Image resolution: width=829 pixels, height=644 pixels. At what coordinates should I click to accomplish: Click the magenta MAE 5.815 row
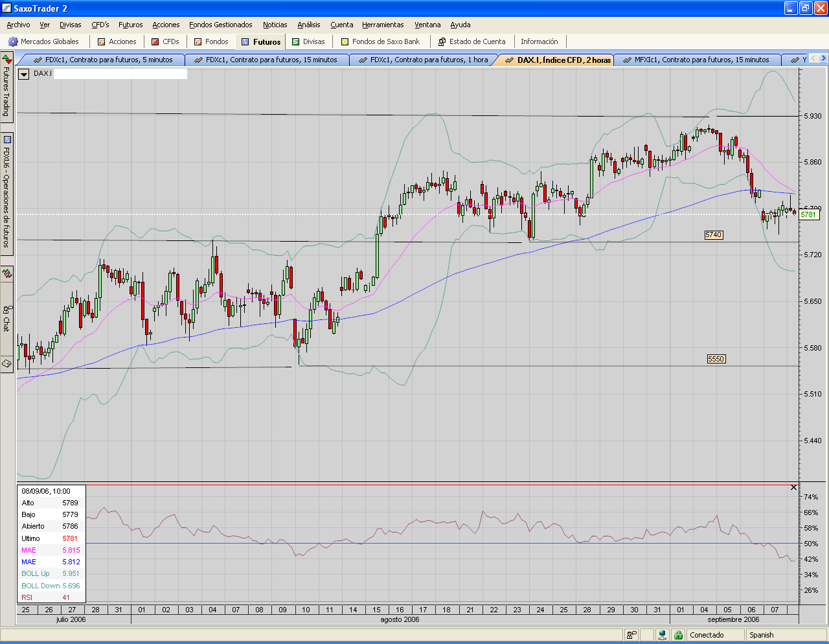tap(51, 550)
